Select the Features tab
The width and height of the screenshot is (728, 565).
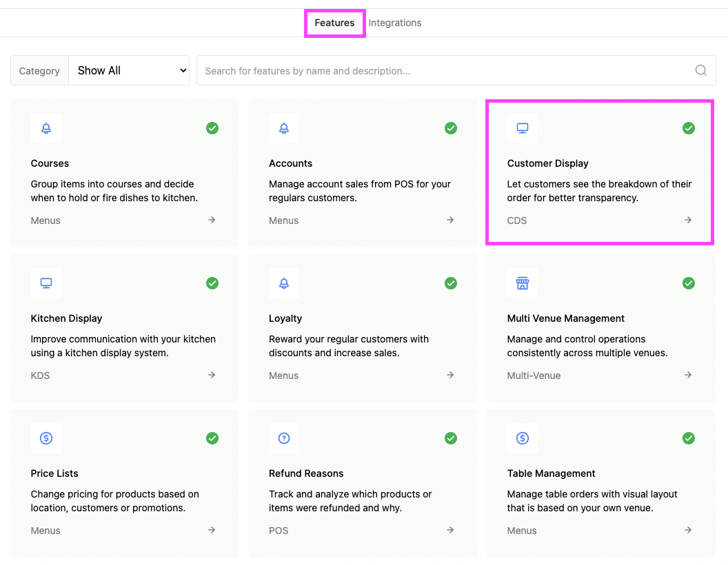click(x=334, y=23)
